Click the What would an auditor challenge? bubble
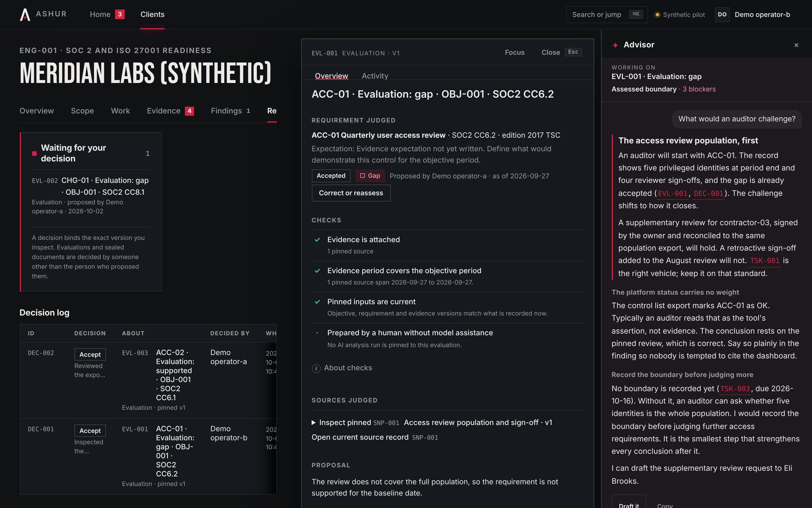This screenshot has width=812, height=508. point(737,119)
